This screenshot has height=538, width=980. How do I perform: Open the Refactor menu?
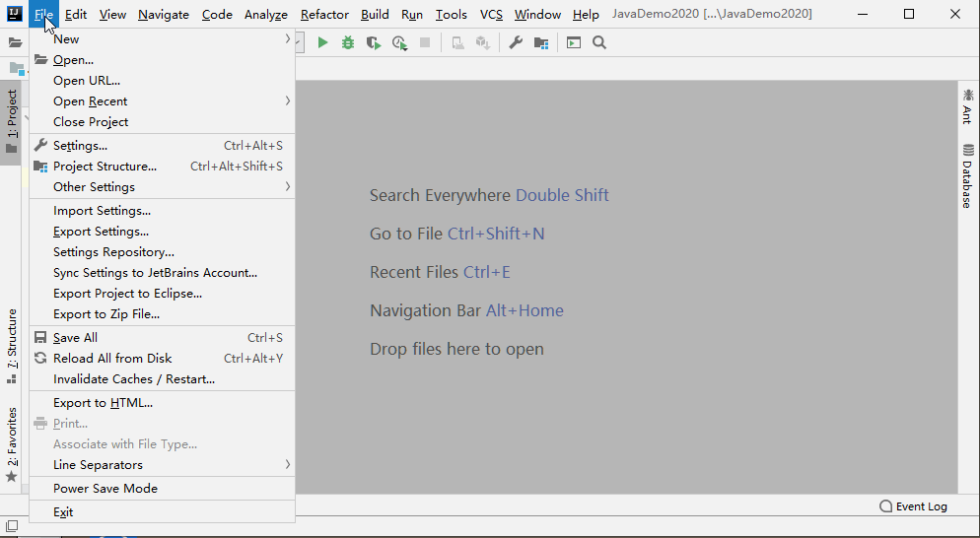(x=324, y=15)
